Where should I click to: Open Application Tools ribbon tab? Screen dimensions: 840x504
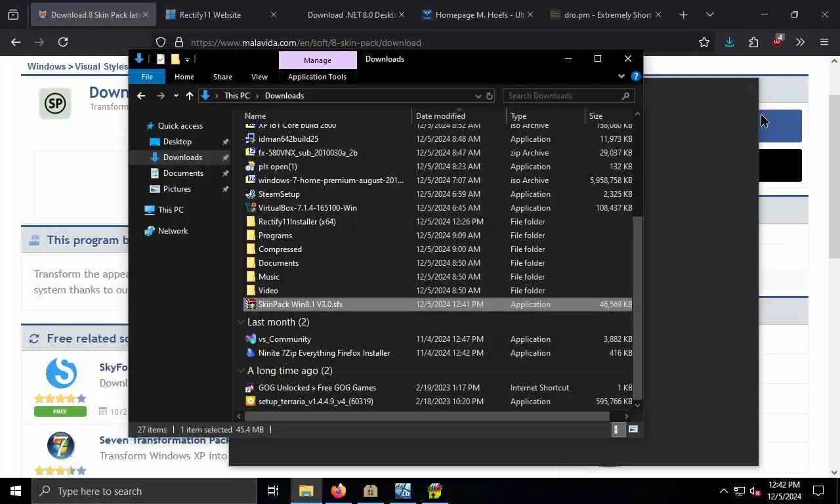coord(317,77)
